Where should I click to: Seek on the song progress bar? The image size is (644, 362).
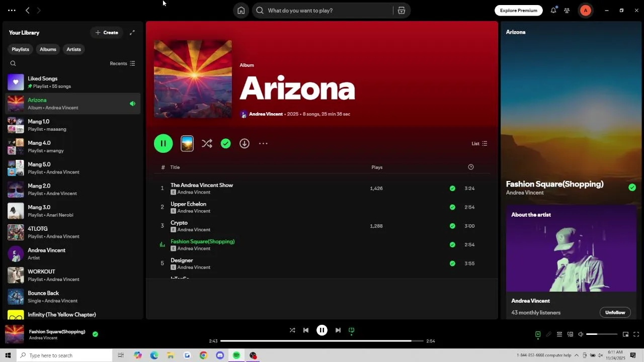point(322,341)
